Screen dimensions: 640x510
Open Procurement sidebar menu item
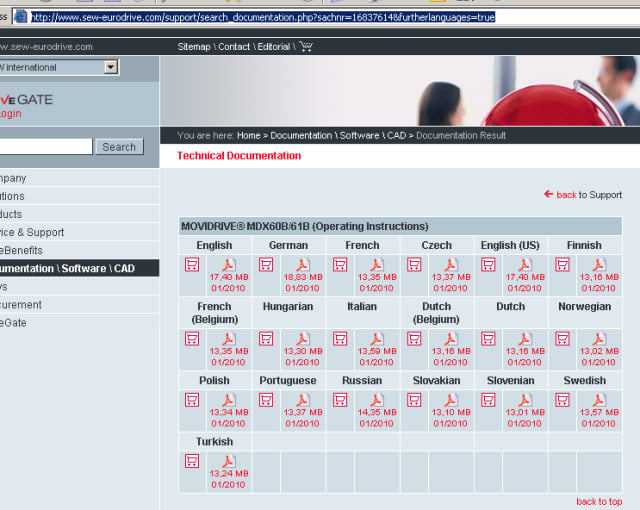coord(80,304)
